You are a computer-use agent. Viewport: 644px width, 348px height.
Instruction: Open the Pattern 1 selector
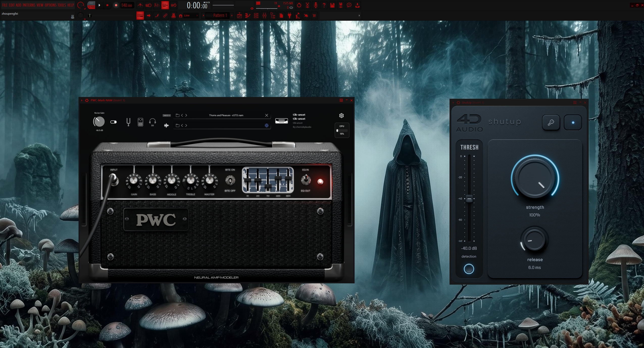[220, 15]
